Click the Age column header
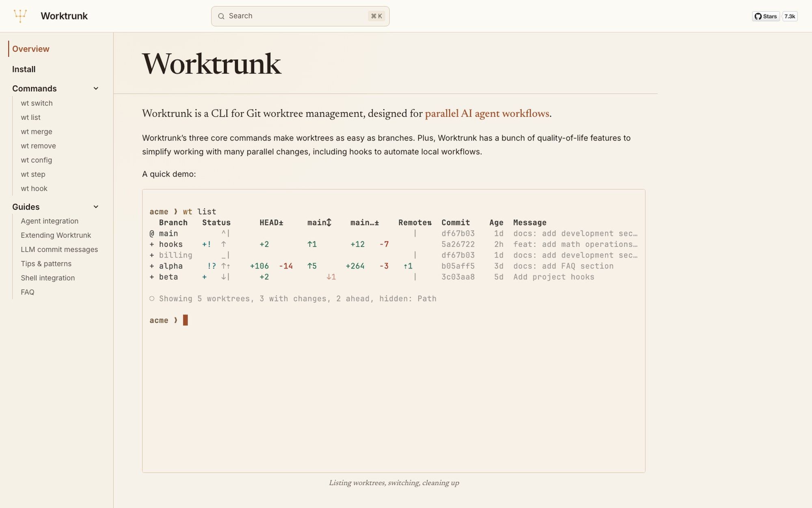 pyautogui.click(x=496, y=223)
